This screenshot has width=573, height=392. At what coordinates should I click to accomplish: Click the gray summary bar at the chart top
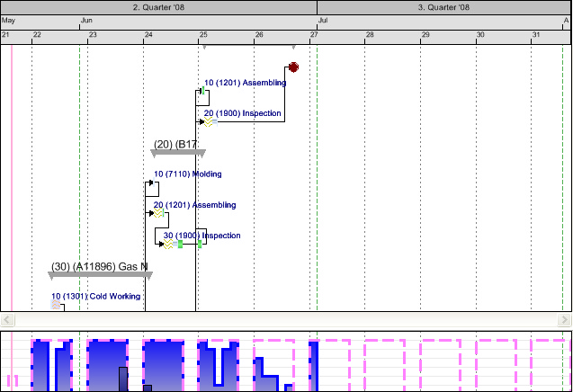click(248, 45)
